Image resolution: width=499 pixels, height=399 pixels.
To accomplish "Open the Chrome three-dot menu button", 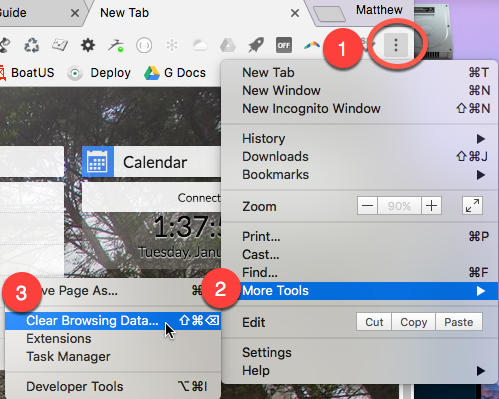I will (x=396, y=45).
